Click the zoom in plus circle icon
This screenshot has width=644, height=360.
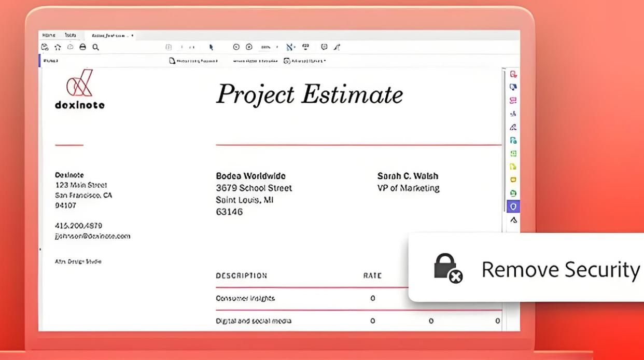249,47
